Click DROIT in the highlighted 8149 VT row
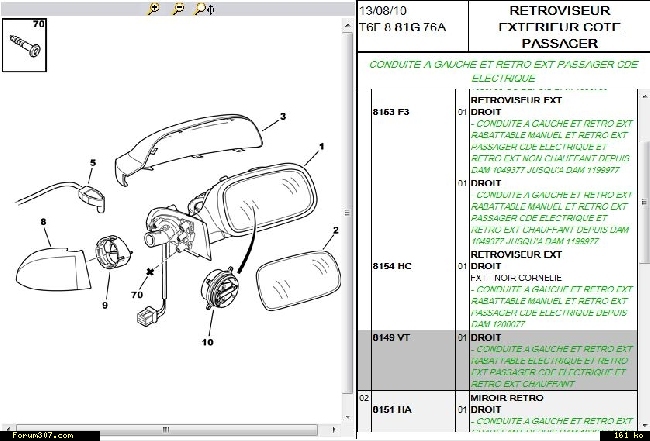Viewport: 650px width, 441px height. (x=486, y=338)
